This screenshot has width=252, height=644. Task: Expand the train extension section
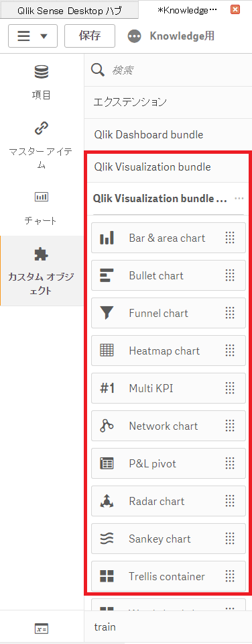point(168,627)
